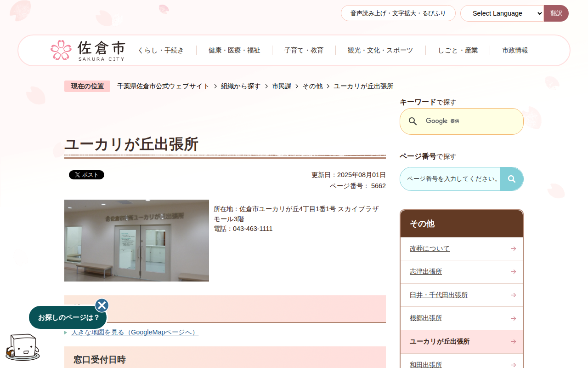This screenshot has width=588, height=368.
Task: Open 志津出張所 in the sidebar
Action: (x=426, y=272)
